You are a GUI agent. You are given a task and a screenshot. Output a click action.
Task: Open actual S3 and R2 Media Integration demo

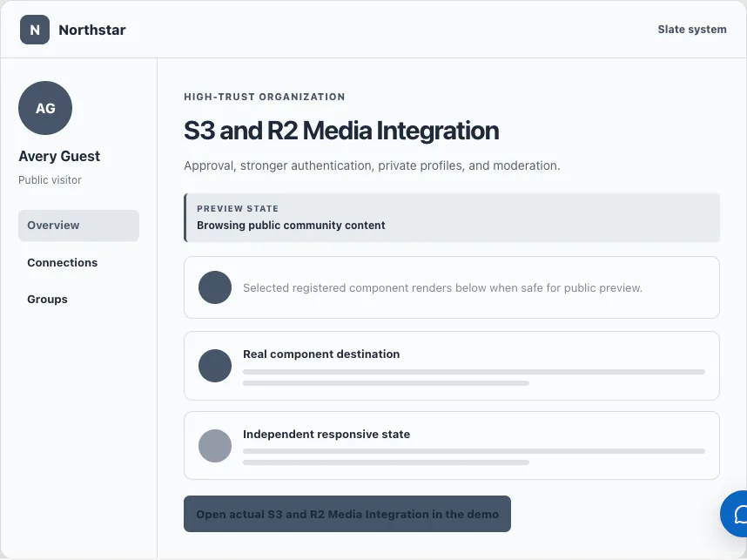pos(347,514)
